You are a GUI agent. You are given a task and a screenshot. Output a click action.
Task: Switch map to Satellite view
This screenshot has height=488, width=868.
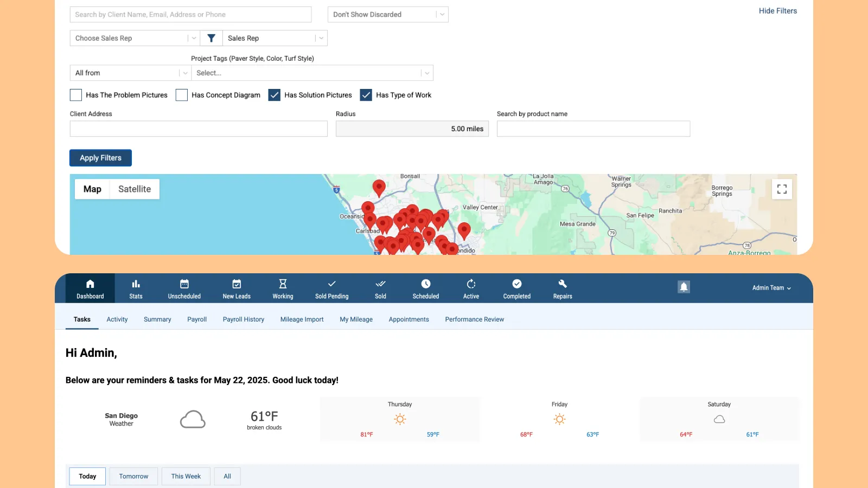point(135,189)
